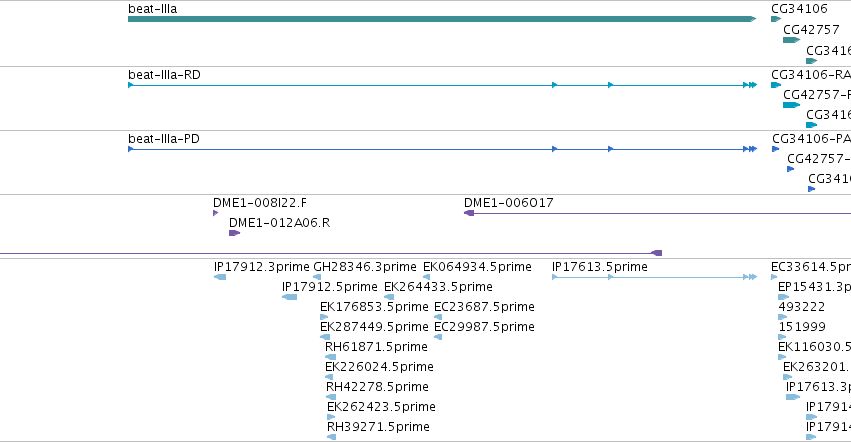The width and height of the screenshot is (851, 442).
Task: Click the beat-IIIa-PD label
Action: pos(164,138)
